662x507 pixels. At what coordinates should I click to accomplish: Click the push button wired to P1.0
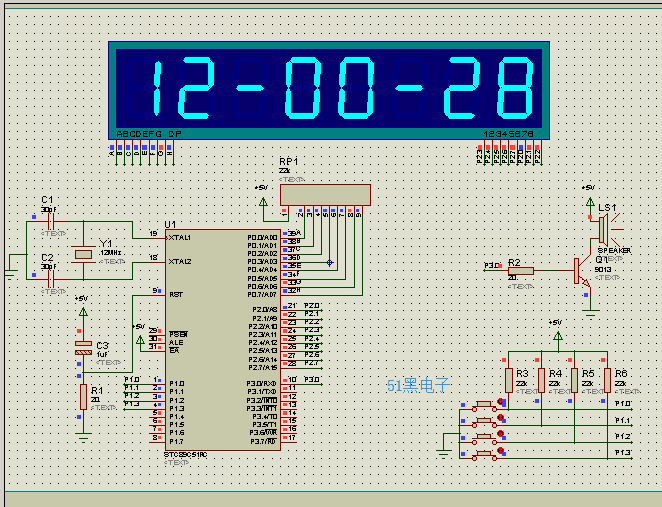484,406
